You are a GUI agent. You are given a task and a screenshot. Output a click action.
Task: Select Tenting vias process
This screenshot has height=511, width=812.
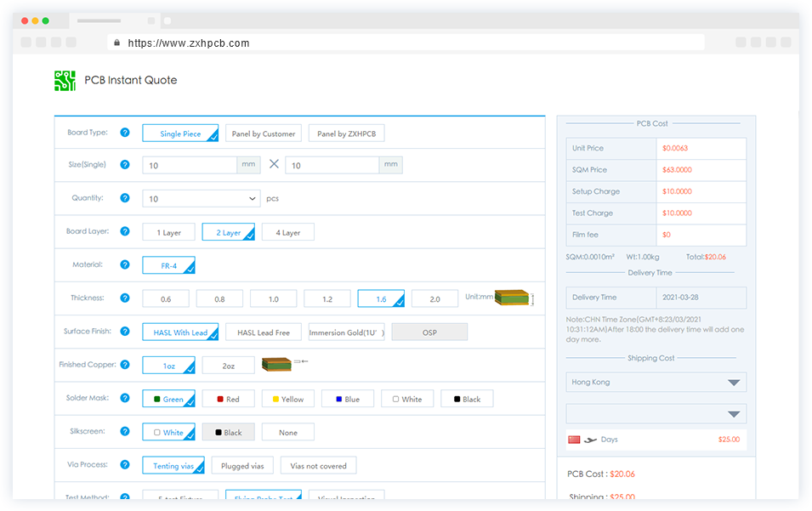coord(173,465)
